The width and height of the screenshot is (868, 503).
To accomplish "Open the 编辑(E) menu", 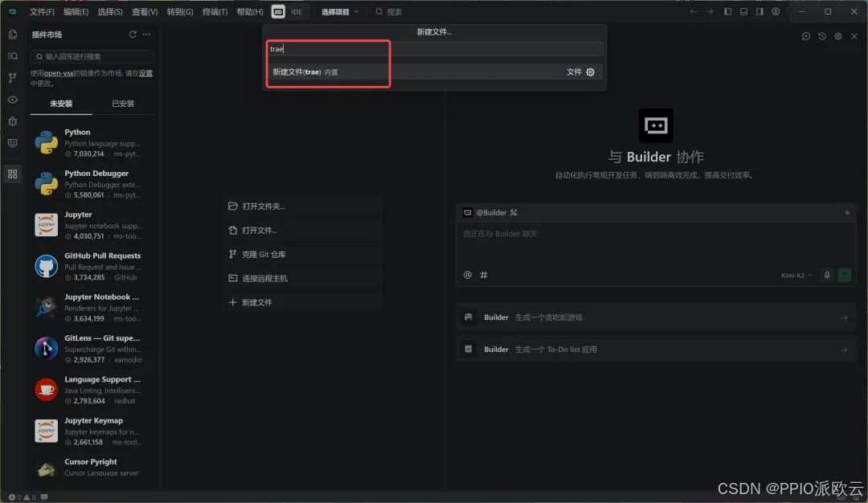I will (76, 11).
